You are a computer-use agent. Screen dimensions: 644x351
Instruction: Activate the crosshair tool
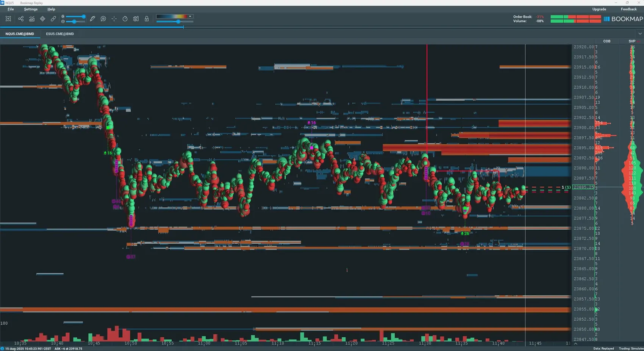[114, 19]
